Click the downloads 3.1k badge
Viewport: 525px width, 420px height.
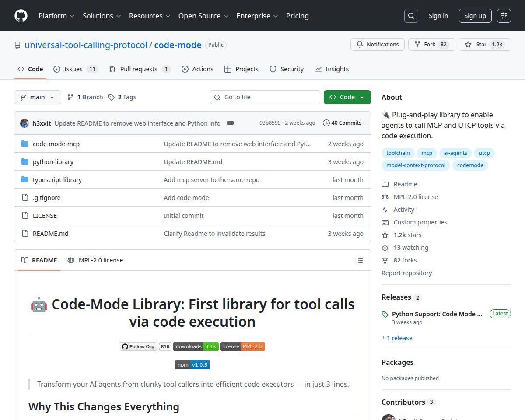click(196, 346)
